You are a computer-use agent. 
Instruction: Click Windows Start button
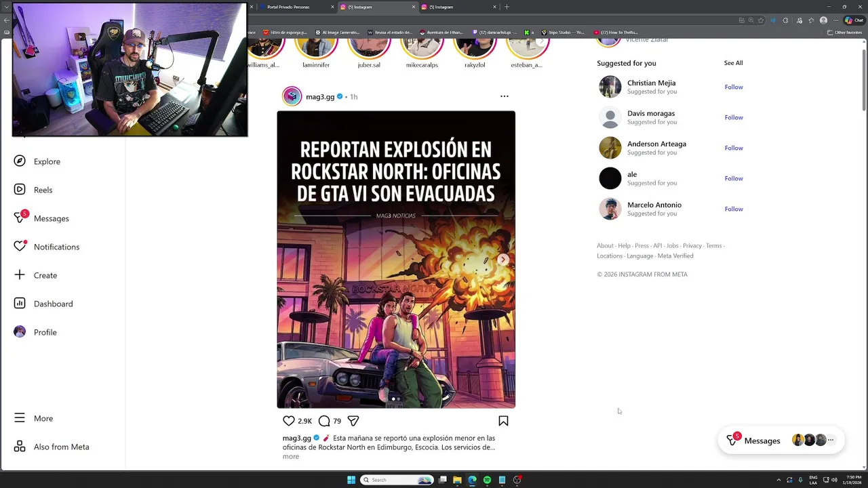(351, 480)
